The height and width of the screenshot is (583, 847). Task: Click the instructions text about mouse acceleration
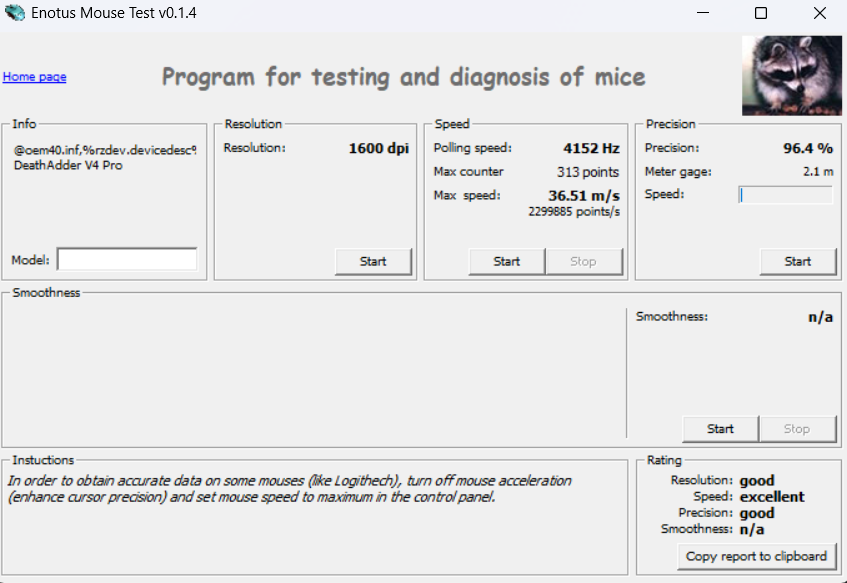pyautogui.click(x=290, y=488)
